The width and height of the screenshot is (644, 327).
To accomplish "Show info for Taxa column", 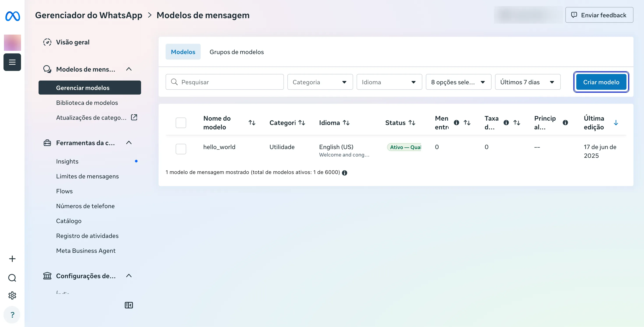I will click(x=506, y=123).
